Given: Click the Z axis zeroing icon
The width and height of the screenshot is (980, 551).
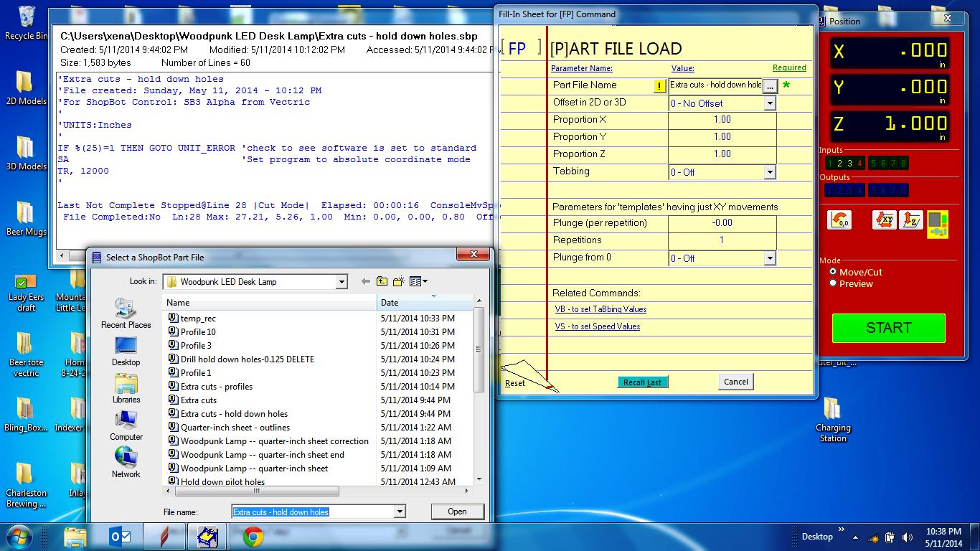Looking at the screenshot, I should click(910, 220).
